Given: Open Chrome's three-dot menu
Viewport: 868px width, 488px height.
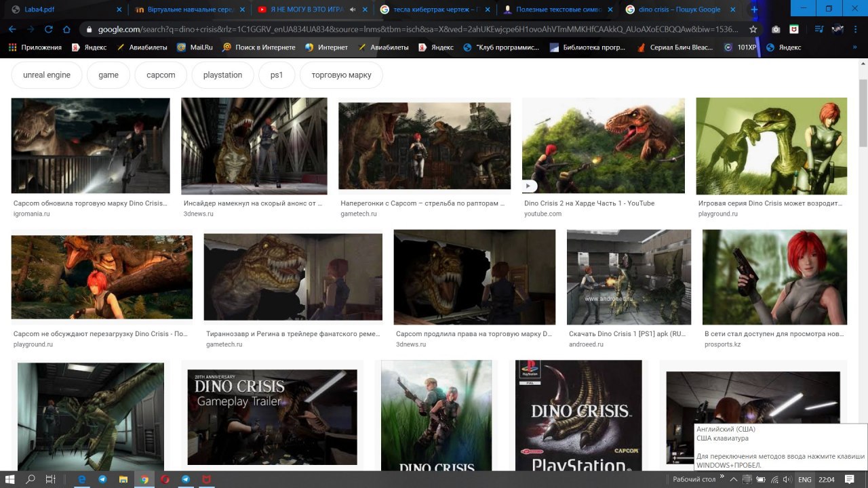Looking at the screenshot, I should (x=856, y=29).
